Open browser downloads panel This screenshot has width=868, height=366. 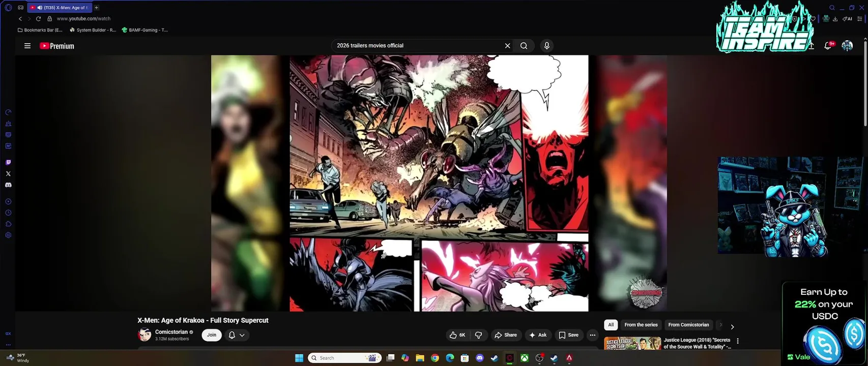835,19
